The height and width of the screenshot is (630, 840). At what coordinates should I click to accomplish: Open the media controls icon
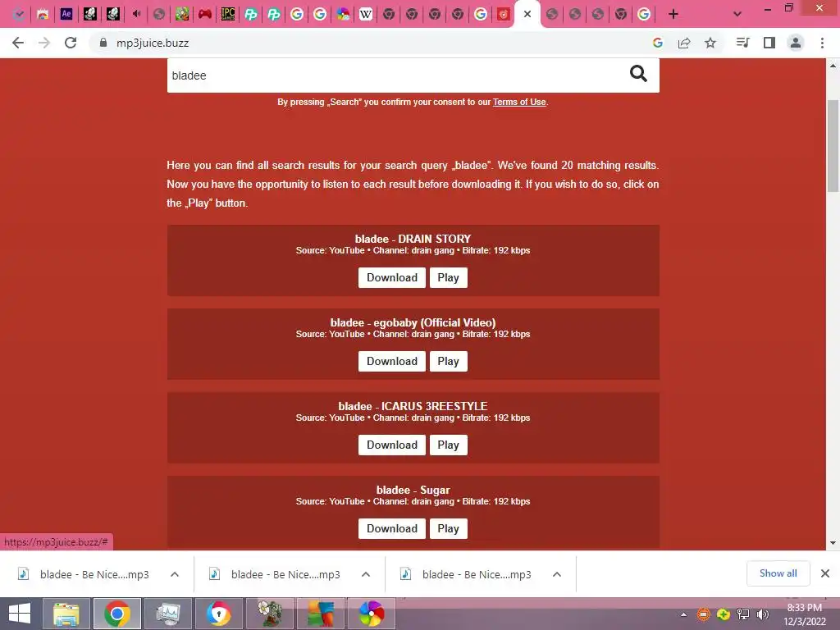coord(742,43)
